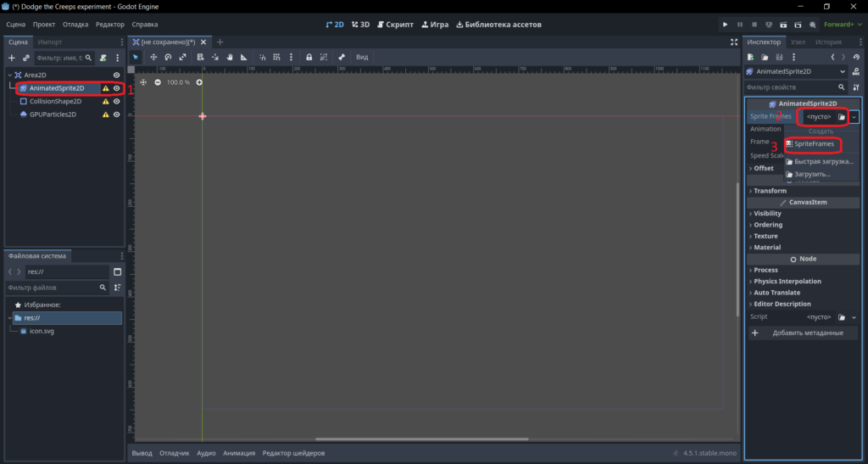The height and width of the screenshot is (464, 868).
Task: Toggle distraction-free mode expand icon
Action: [x=734, y=42]
